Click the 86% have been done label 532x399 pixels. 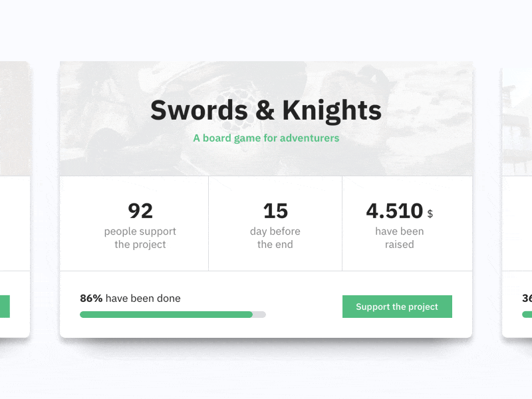click(x=130, y=298)
